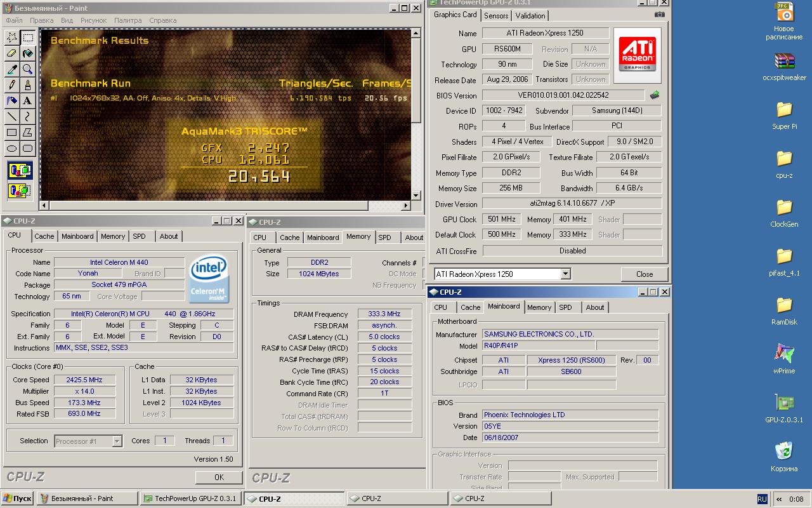This screenshot has height=508, width=812.
Task: Pick the Eraser tool in Paint
Action: [x=12, y=53]
